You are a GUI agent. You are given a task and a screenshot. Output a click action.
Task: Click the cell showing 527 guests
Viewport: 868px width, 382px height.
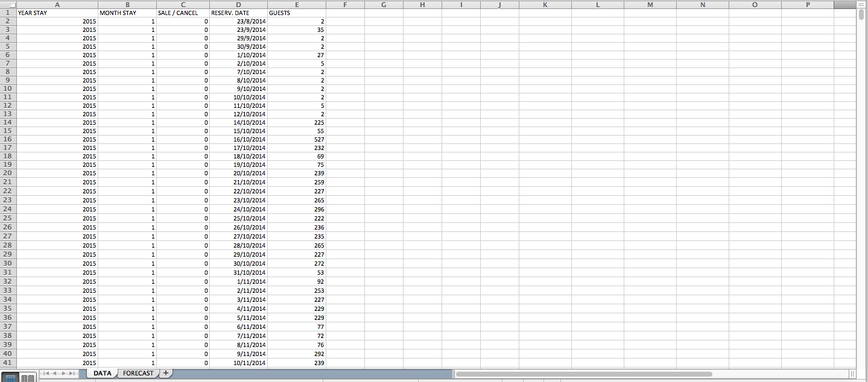click(x=317, y=139)
